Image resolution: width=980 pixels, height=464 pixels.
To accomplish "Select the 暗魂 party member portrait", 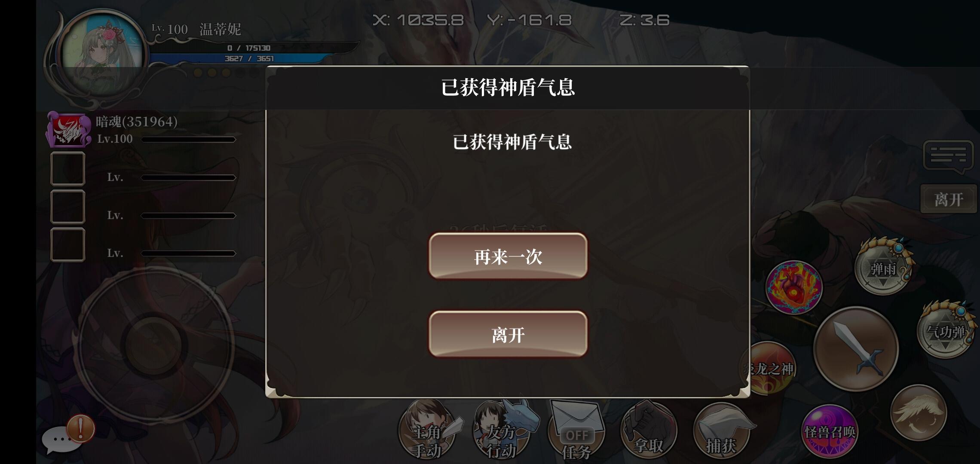I will pos(68,130).
